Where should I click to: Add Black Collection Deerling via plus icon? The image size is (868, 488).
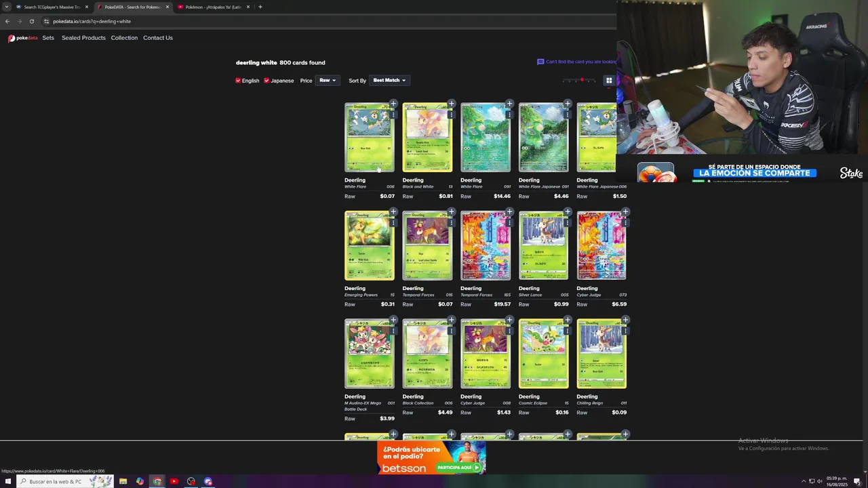(451, 319)
